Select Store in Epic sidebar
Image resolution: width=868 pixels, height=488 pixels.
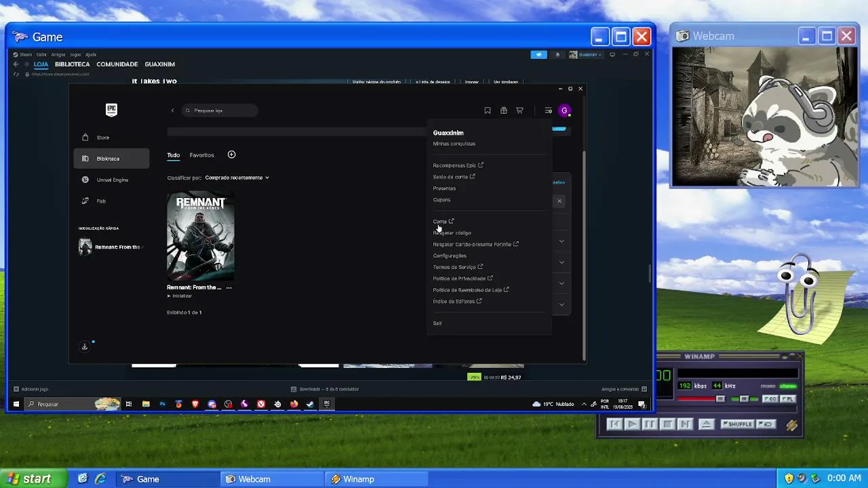pos(111,138)
